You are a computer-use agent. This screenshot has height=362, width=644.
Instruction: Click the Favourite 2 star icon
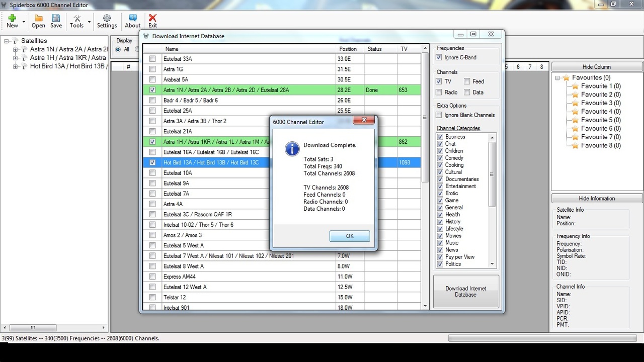pos(576,95)
